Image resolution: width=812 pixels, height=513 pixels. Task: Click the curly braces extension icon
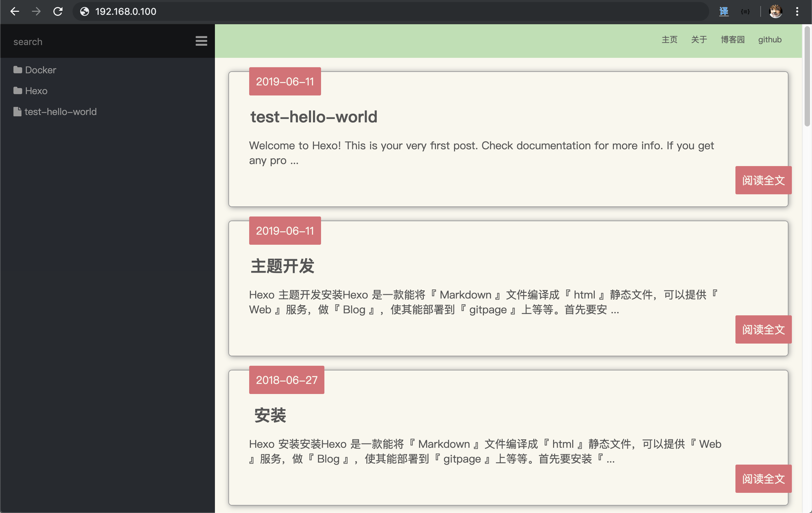[x=745, y=11]
